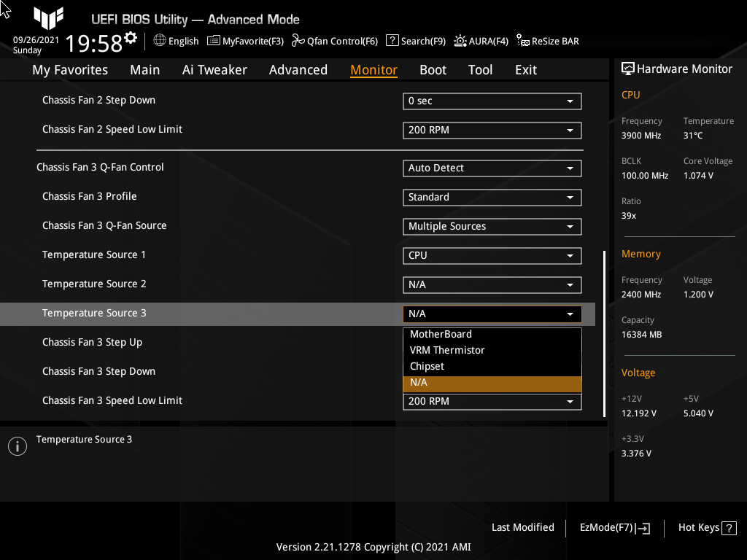Switch to the Ai Tweaker tab
This screenshot has height=560, width=747.
[214, 69]
